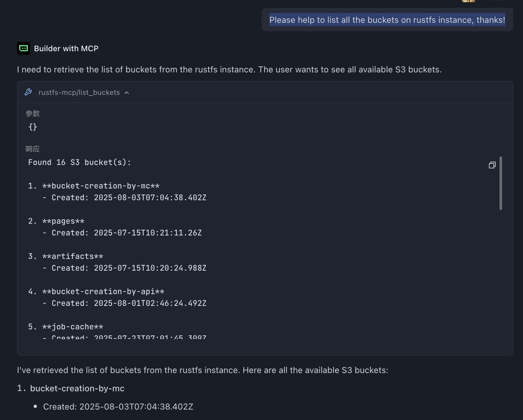Click the **job-cache** bucket entry
This screenshot has width=523, height=420.
pyautogui.click(x=73, y=327)
